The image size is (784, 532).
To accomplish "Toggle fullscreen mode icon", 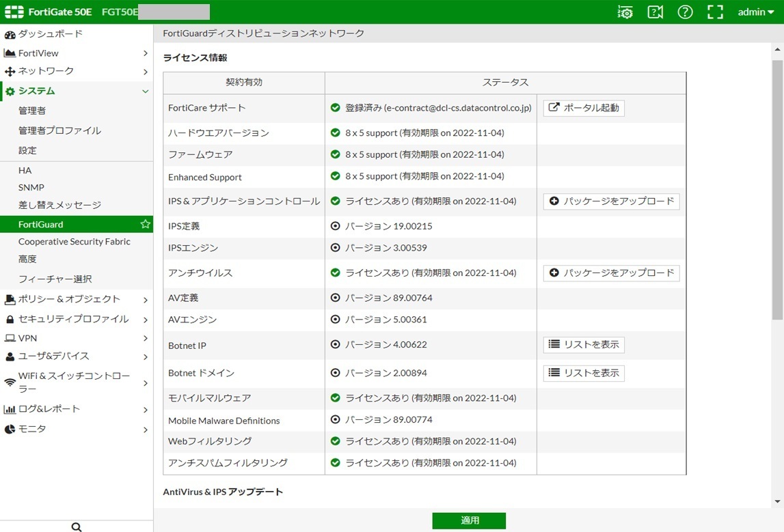I will (x=715, y=12).
